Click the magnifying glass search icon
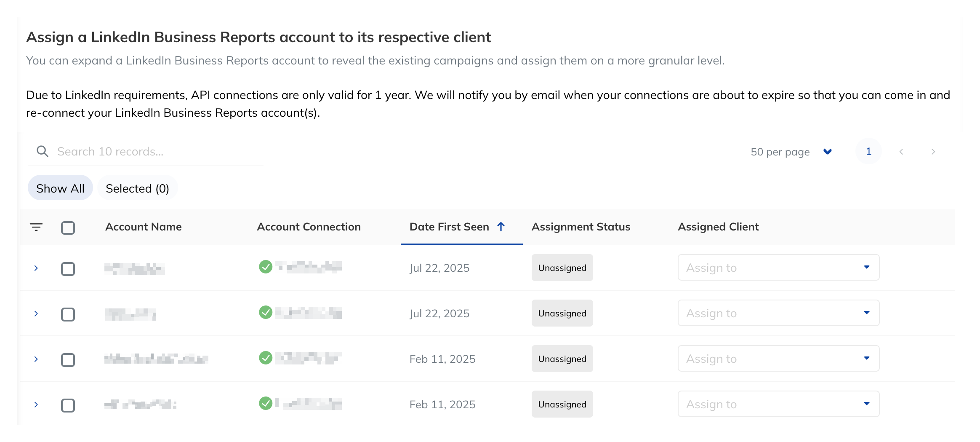The image size is (980, 442). click(x=43, y=151)
